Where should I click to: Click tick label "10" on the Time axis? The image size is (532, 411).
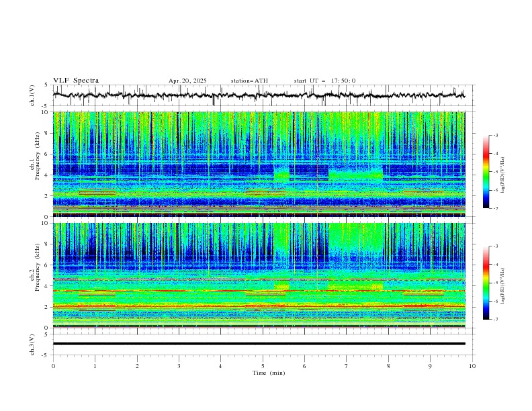coord(472,366)
